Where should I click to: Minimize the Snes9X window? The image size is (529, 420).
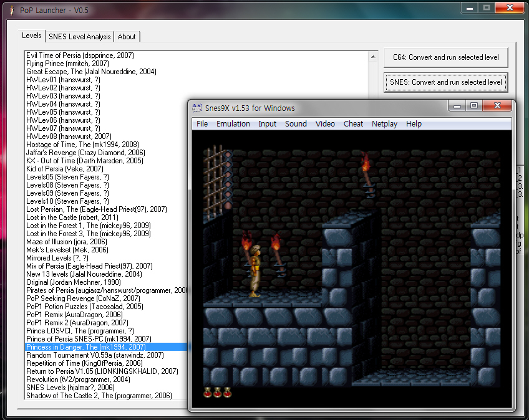pyautogui.click(x=458, y=106)
